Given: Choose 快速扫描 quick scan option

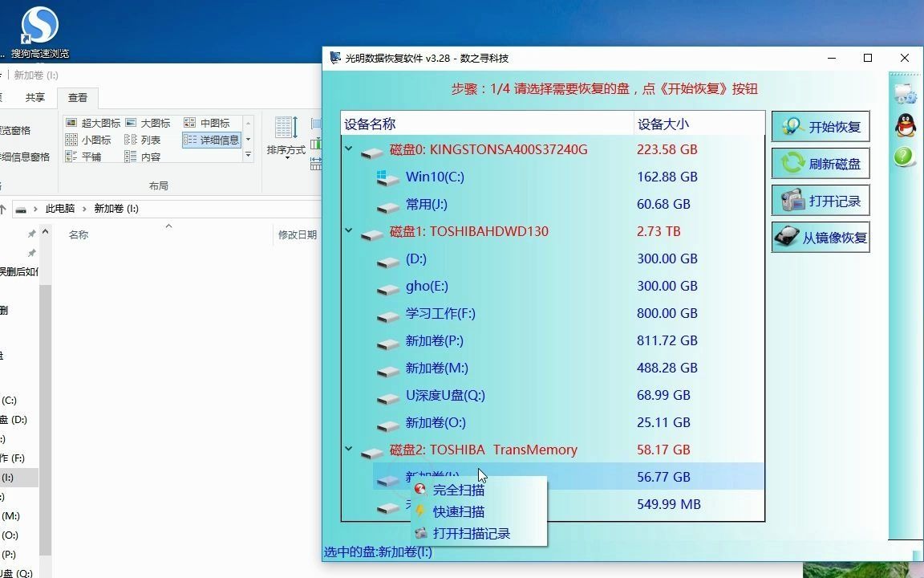Looking at the screenshot, I should point(460,511).
